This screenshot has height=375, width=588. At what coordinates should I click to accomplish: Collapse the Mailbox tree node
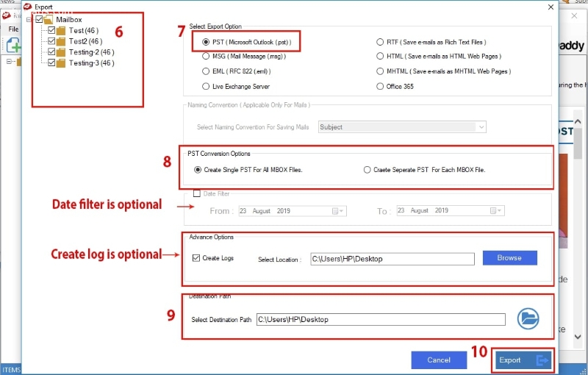click(x=29, y=19)
